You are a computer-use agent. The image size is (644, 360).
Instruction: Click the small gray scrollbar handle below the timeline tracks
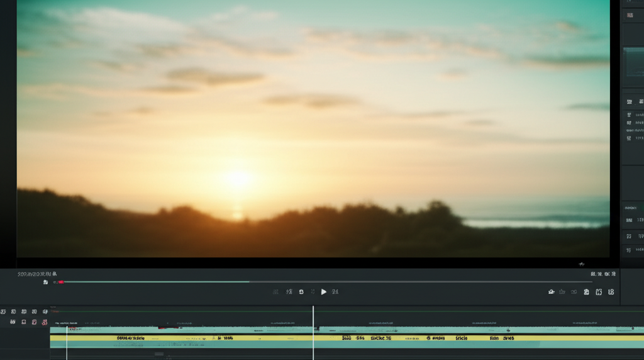point(159,354)
